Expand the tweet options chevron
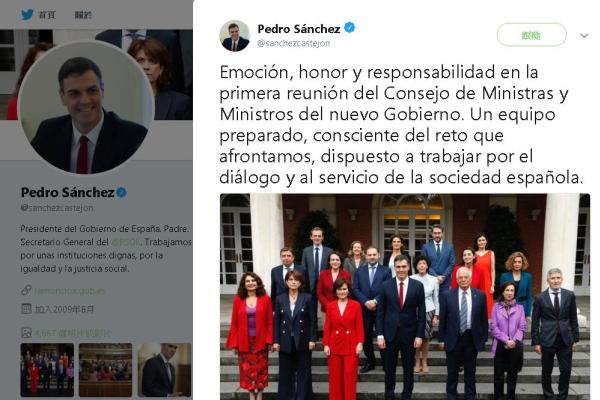The height and width of the screenshot is (400, 600). (584, 36)
